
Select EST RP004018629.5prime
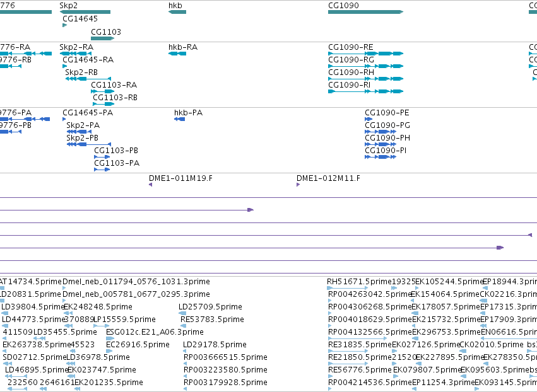(x=370, y=319)
